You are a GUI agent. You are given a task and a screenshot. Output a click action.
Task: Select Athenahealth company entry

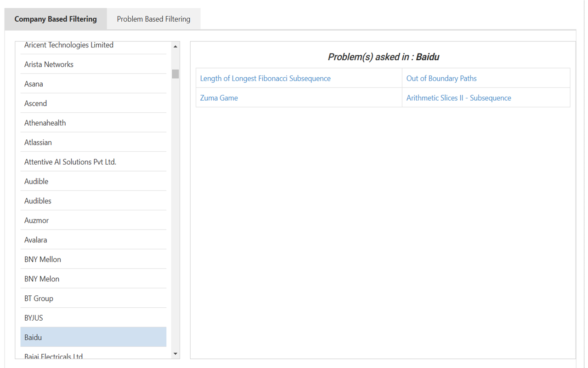pos(45,123)
